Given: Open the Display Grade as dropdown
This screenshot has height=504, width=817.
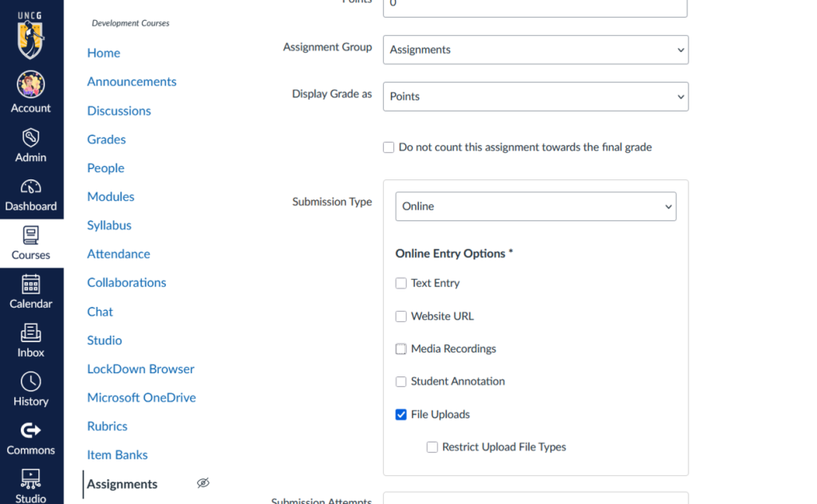Looking at the screenshot, I should [535, 96].
